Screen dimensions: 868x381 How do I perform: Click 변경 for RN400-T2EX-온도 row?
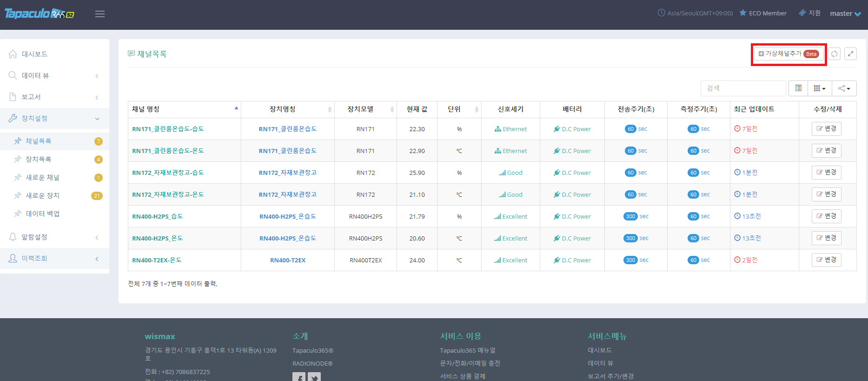[x=826, y=260]
